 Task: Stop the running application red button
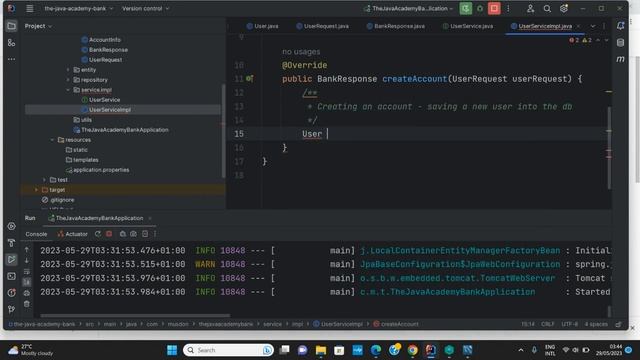pos(494,8)
